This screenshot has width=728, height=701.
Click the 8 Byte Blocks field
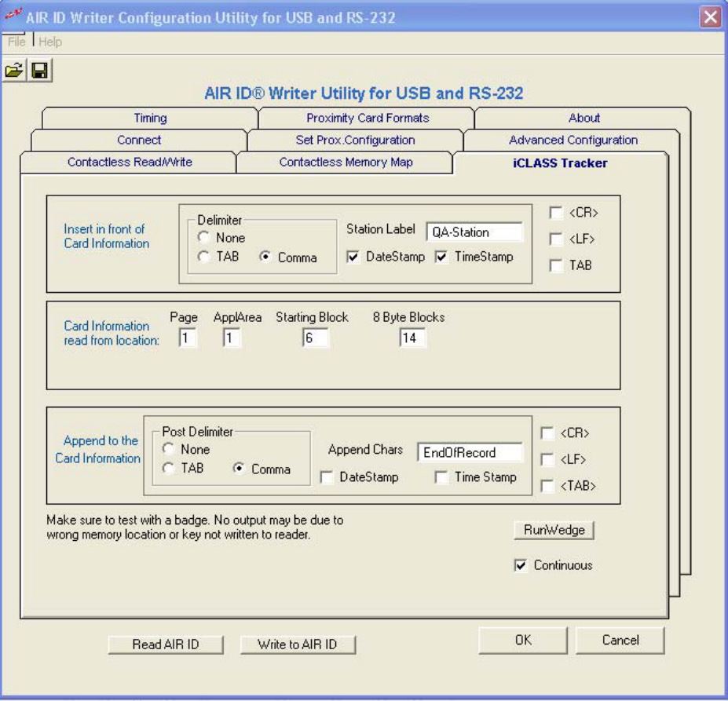tap(412, 338)
